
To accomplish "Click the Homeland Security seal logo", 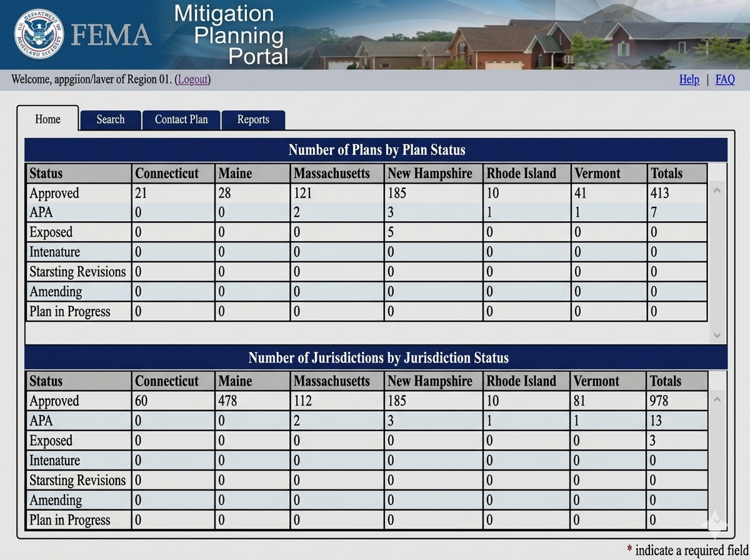I will point(39,34).
